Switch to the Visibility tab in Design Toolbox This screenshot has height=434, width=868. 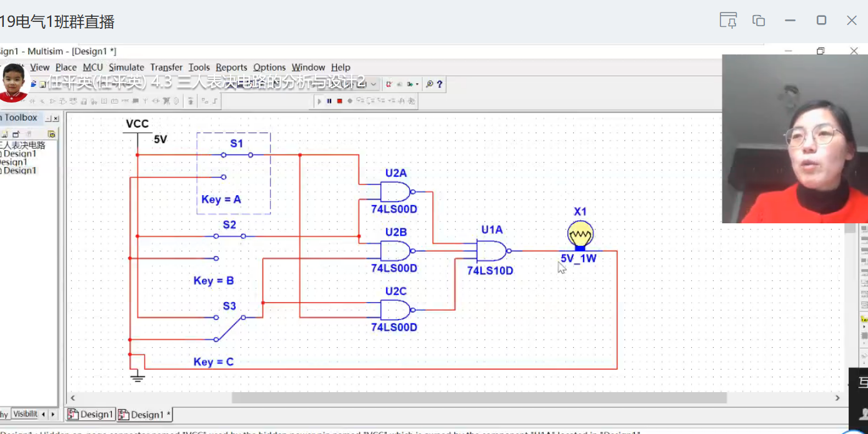point(26,414)
